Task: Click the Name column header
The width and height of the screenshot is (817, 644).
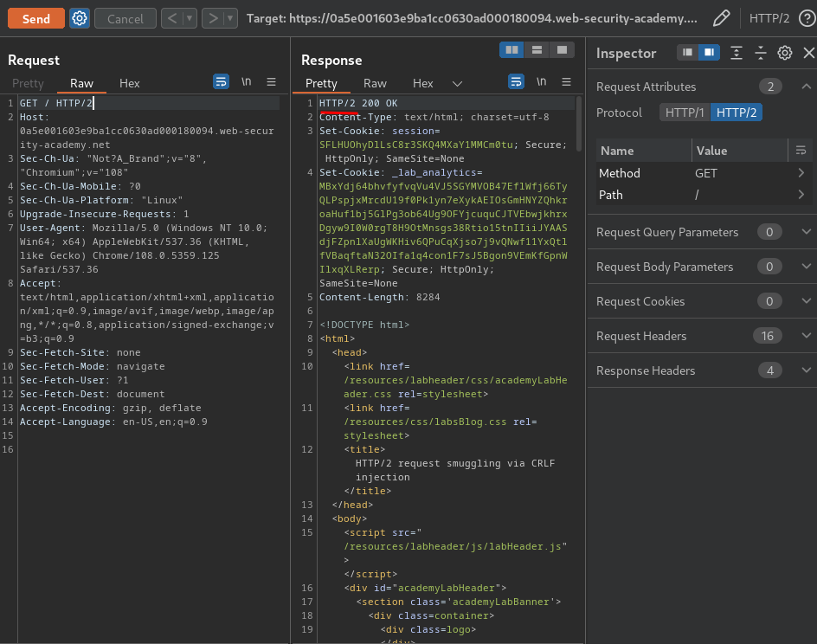Action: [644, 151]
